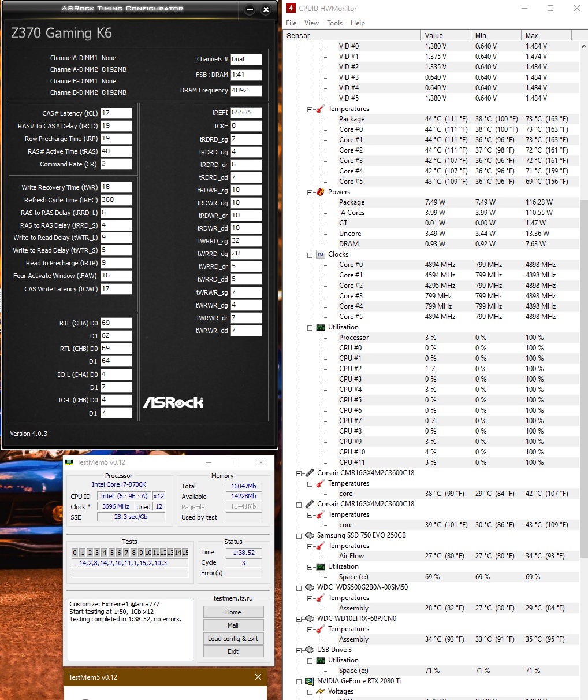Collapse the Clocks tree node
The height and width of the screenshot is (700, 588).
point(310,254)
